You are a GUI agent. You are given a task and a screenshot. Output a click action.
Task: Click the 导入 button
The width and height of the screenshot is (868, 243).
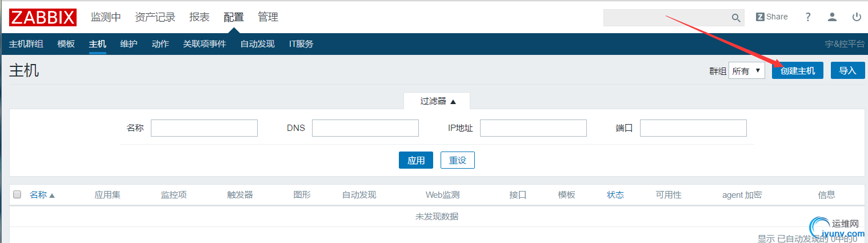tap(847, 71)
